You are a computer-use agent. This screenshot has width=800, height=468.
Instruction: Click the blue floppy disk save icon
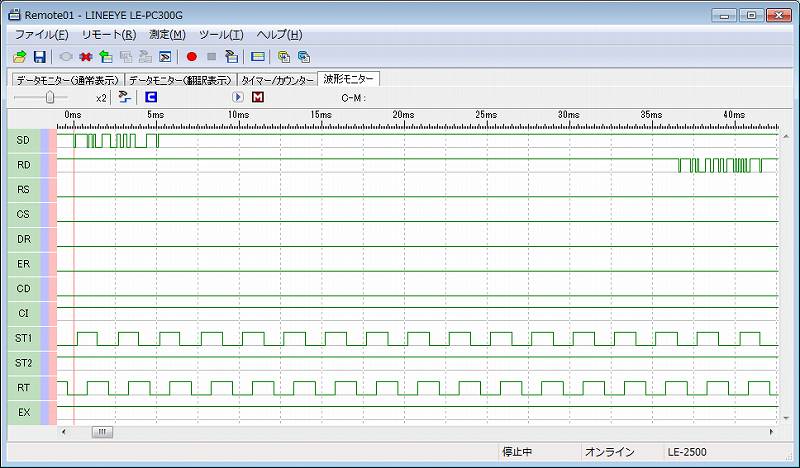coord(40,57)
